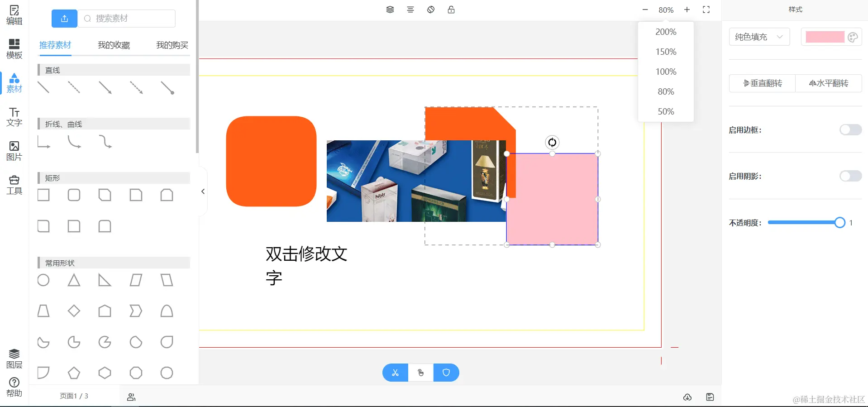Screen dimensions: 868x407
Task: Select the diamond shape in 常用形状
Action: (x=74, y=311)
